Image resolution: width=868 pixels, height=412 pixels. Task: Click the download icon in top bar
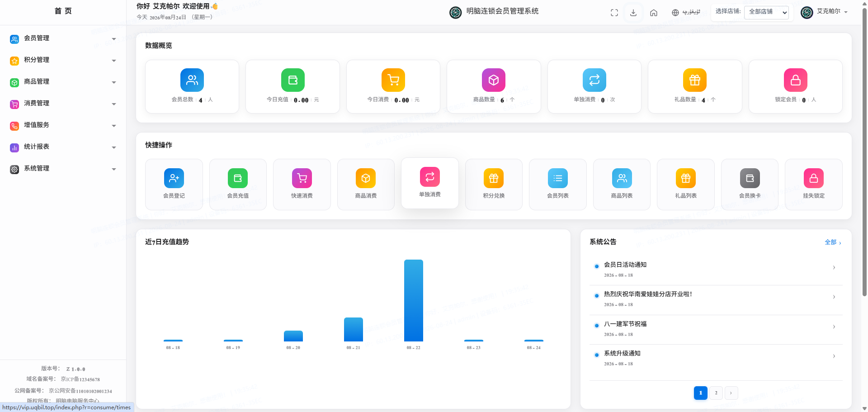point(633,13)
